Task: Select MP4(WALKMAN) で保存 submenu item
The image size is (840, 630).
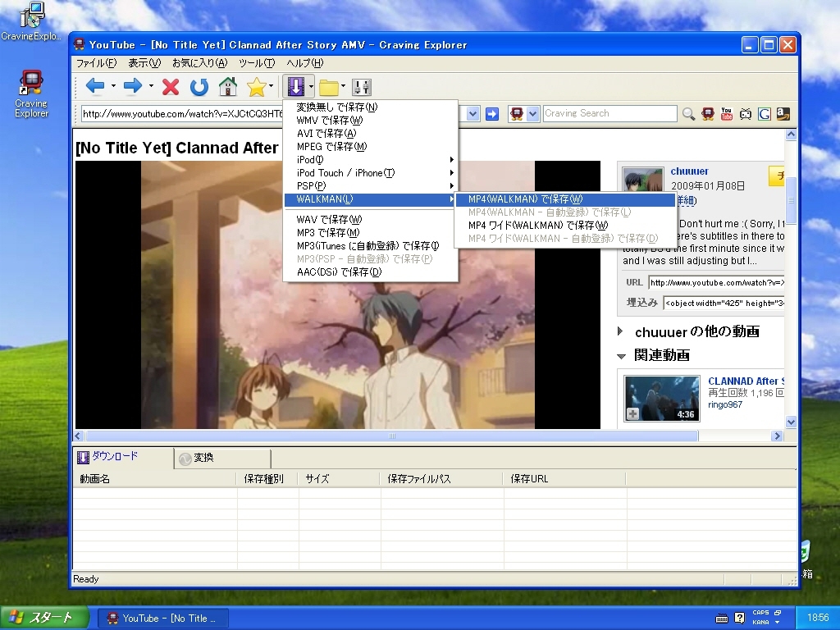Action: click(x=565, y=199)
